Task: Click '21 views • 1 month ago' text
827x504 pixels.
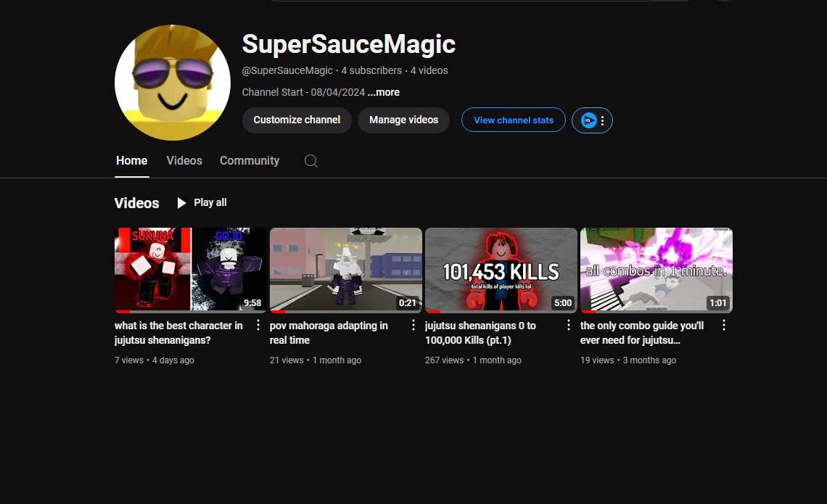Action: tap(316, 360)
